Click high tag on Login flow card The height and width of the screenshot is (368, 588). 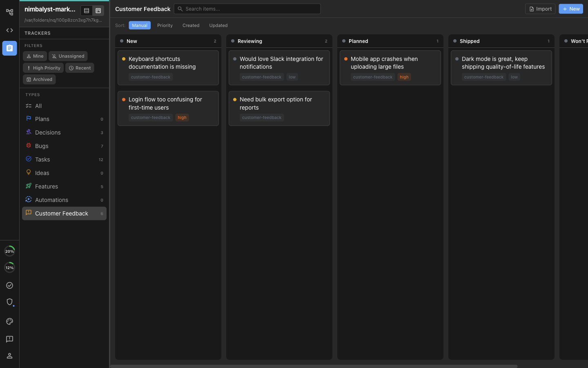[182, 118]
